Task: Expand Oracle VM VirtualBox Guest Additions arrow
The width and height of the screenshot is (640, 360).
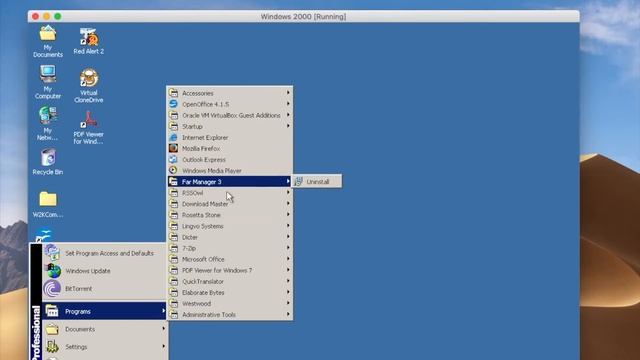Action: pyautogui.click(x=288, y=116)
